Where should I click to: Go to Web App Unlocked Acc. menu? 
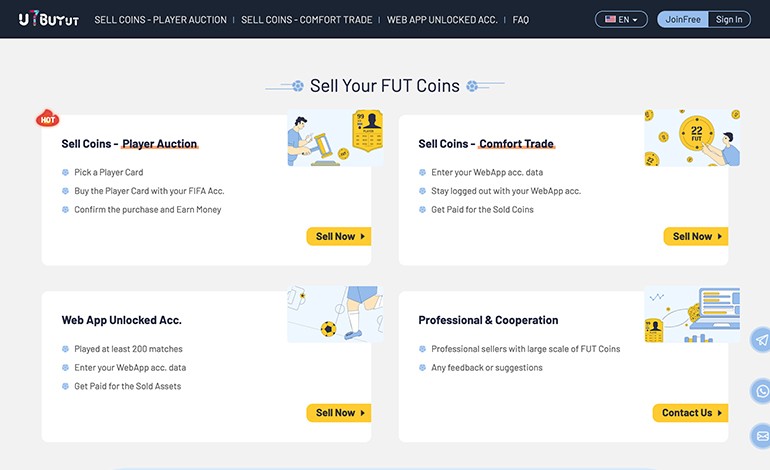pos(442,20)
